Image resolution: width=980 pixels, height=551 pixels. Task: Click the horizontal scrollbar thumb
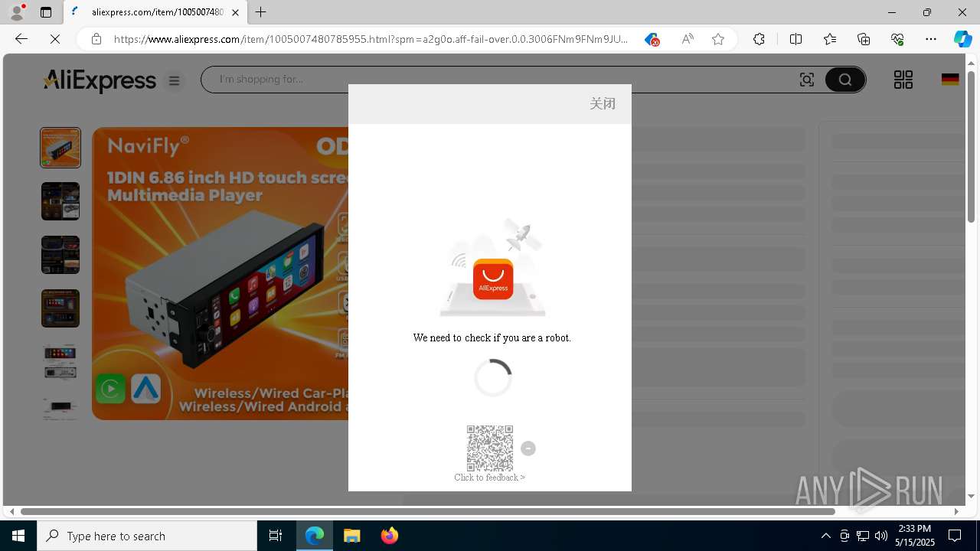point(427,511)
